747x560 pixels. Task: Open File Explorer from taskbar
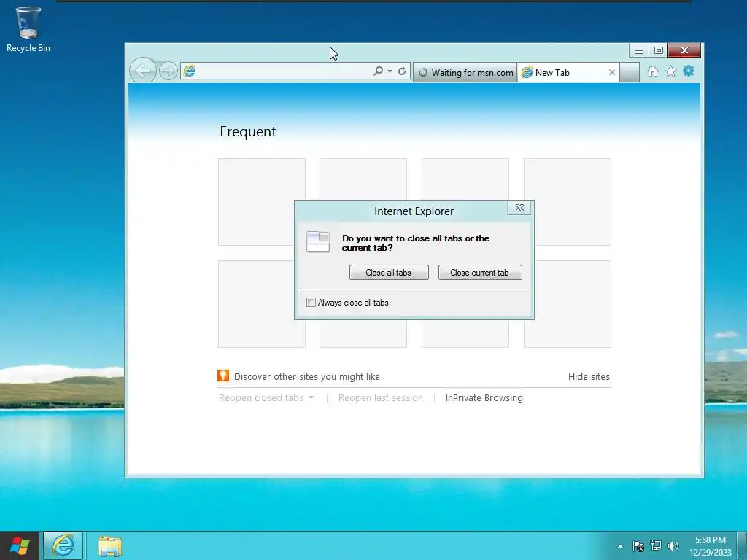click(110, 545)
